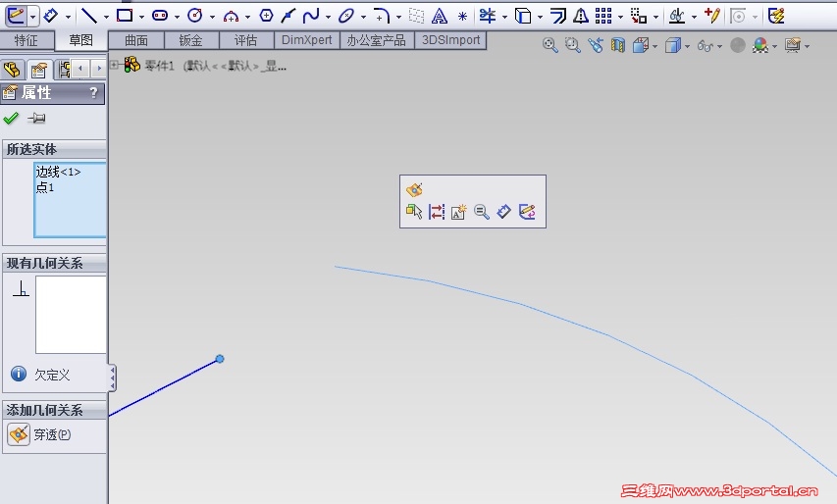837x504 pixels.
Task: Expand the Slot tool dropdown
Action: (177, 17)
